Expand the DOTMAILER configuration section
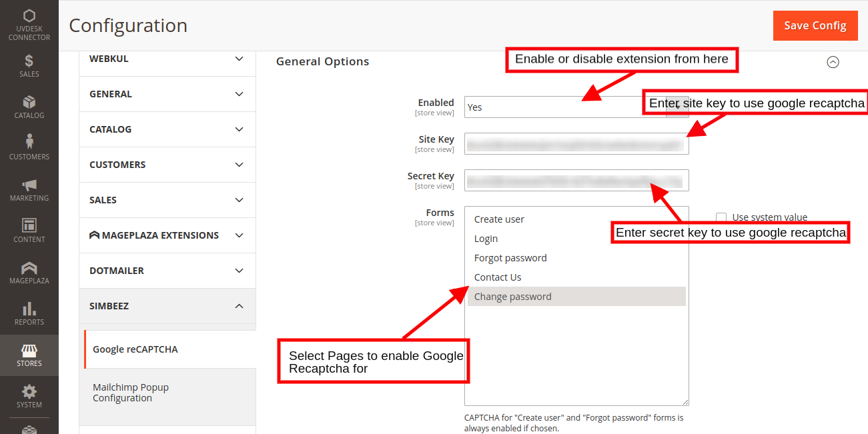This screenshot has height=434, width=868. click(x=167, y=271)
